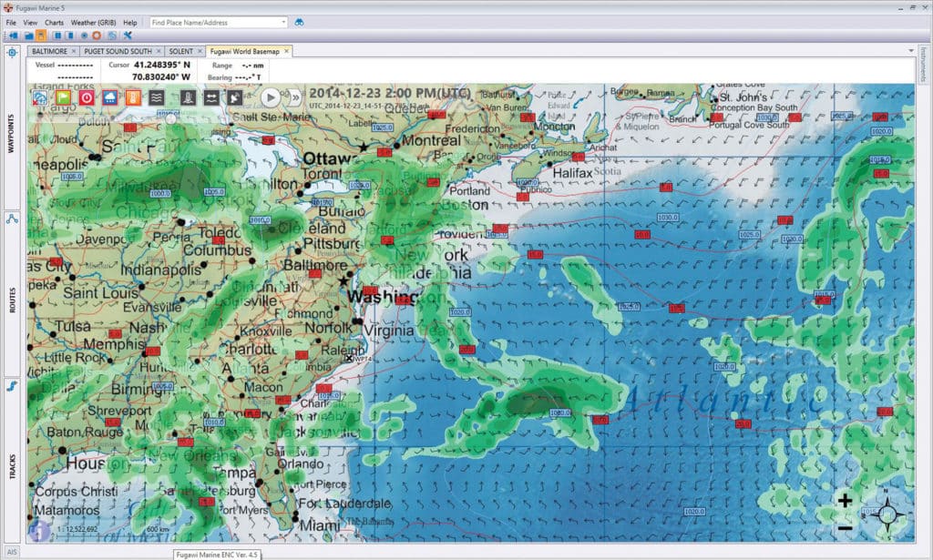Toggle the waves overlay icon
Image resolution: width=933 pixels, height=560 pixels.
click(157, 97)
